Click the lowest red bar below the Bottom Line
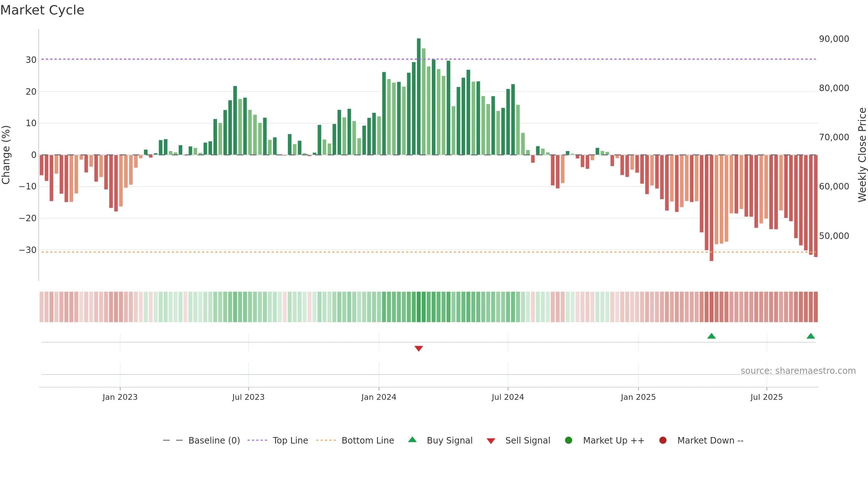Image resolution: width=868 pixels, height=488 pixels. [x=711, y=208]
